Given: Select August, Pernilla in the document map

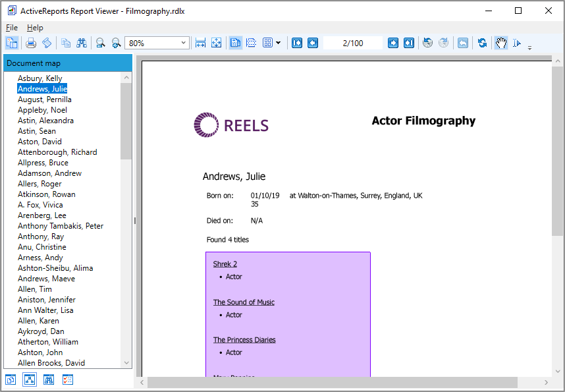Looking at the screenshot, I should tap(45, 99).
